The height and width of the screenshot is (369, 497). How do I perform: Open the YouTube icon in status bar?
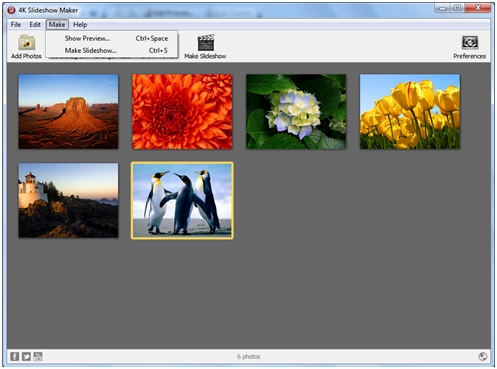coord(38,356)
